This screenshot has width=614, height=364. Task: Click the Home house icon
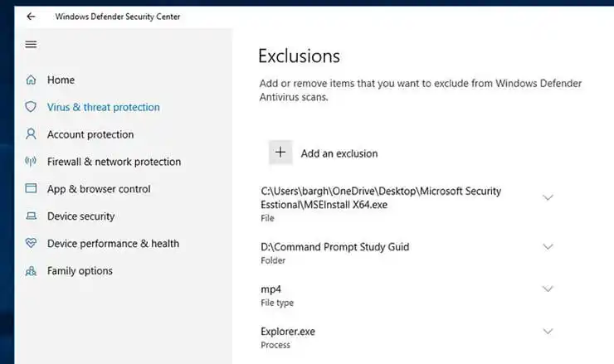pos(32,80)
